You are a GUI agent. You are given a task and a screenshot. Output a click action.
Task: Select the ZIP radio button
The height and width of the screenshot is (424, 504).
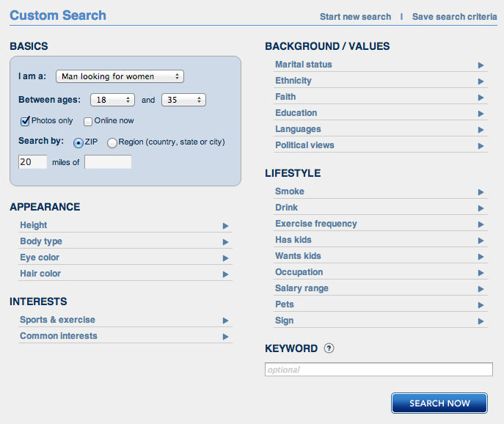click(x=78, y=143)
